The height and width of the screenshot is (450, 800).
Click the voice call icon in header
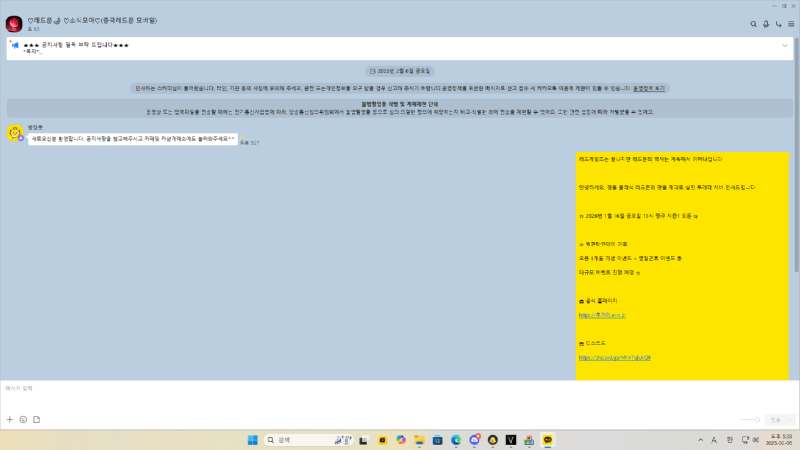tap(766, 24)
